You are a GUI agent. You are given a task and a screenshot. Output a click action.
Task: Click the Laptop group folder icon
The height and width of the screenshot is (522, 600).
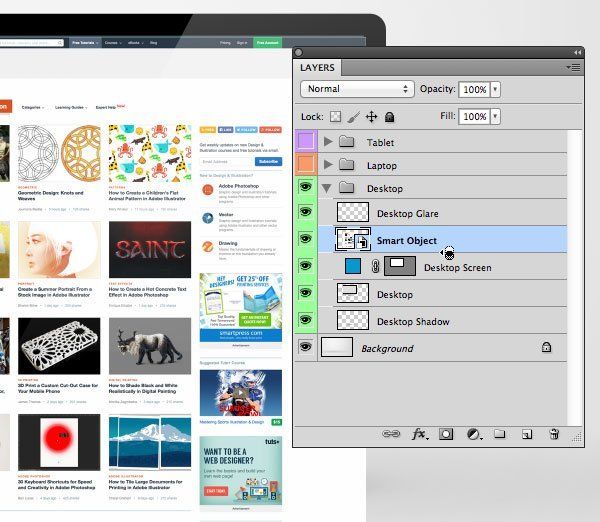[347, 165]
